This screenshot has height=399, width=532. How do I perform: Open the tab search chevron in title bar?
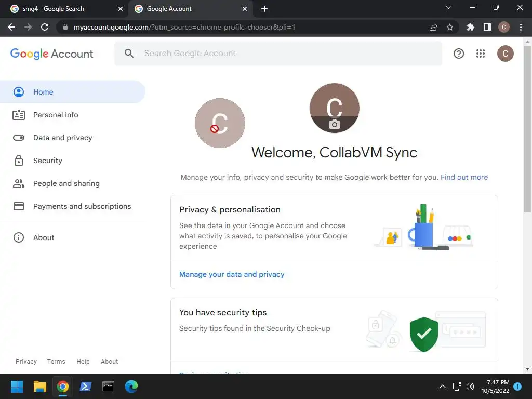click(448, 7)
